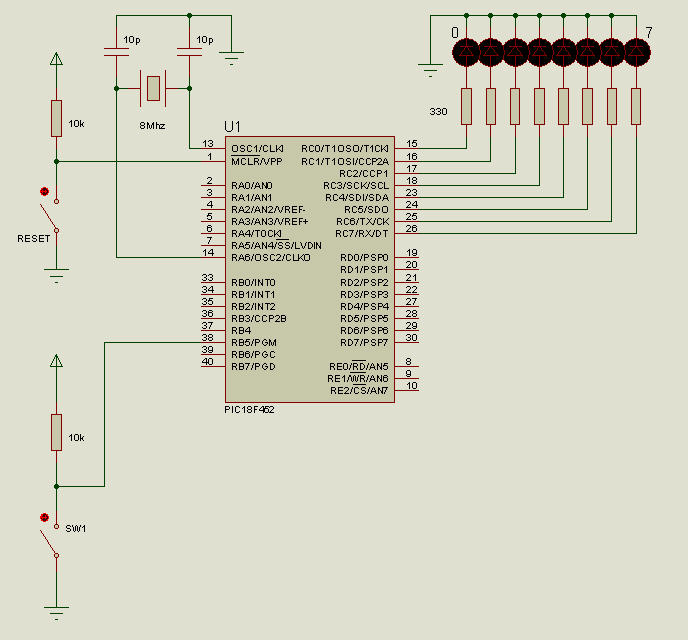This screenshot has height=640, width=688.
Task: Click the OSC1/CLKI pin label
Action: click(258, 149)
